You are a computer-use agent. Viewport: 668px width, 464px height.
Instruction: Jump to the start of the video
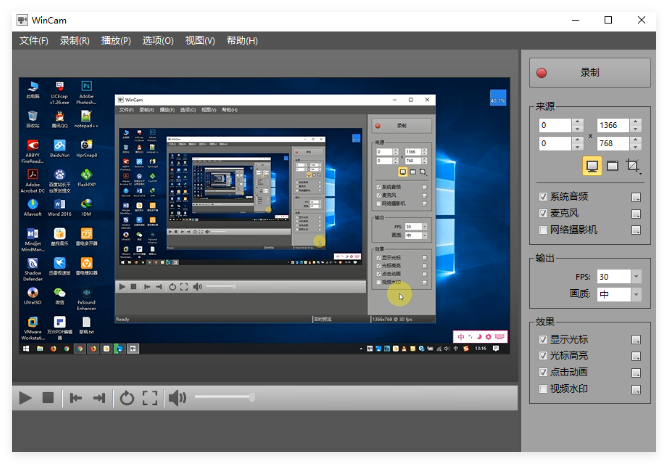click(x=76, y=398)
